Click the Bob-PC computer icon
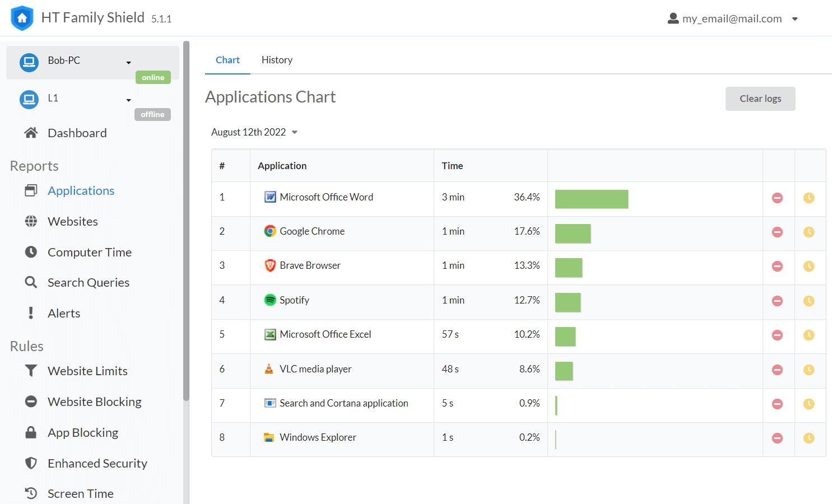The image size is (832, 504). (29, 62)
